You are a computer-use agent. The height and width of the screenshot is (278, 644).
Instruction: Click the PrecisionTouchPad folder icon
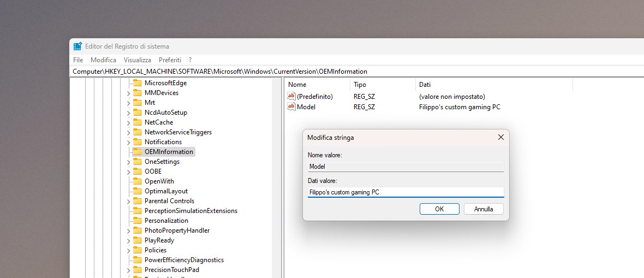[x=137, y=270]
